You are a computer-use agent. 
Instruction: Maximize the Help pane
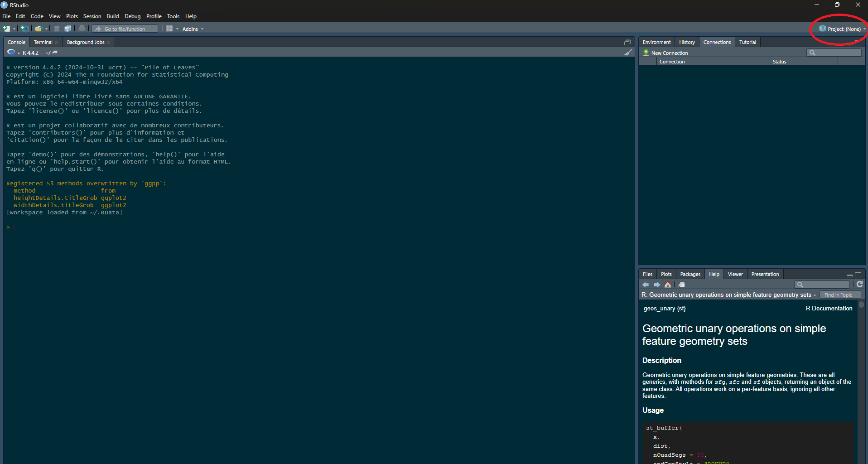click(x=858, y=275)
